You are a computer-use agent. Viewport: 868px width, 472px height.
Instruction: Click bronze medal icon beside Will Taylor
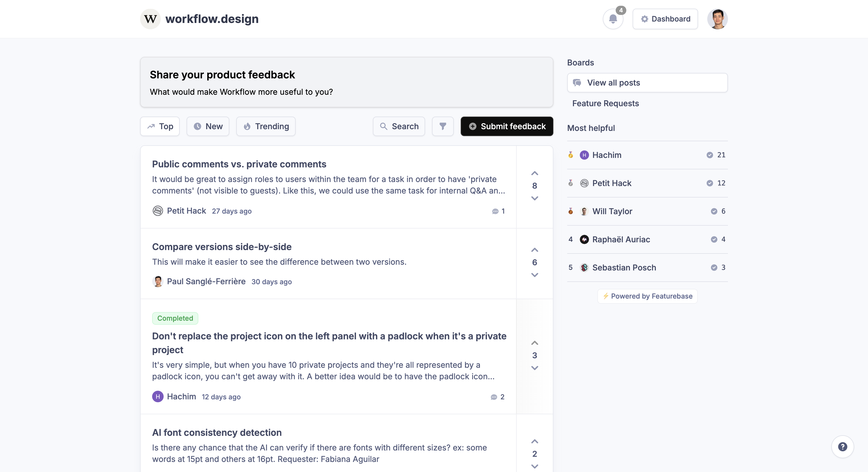coord(570,211)
